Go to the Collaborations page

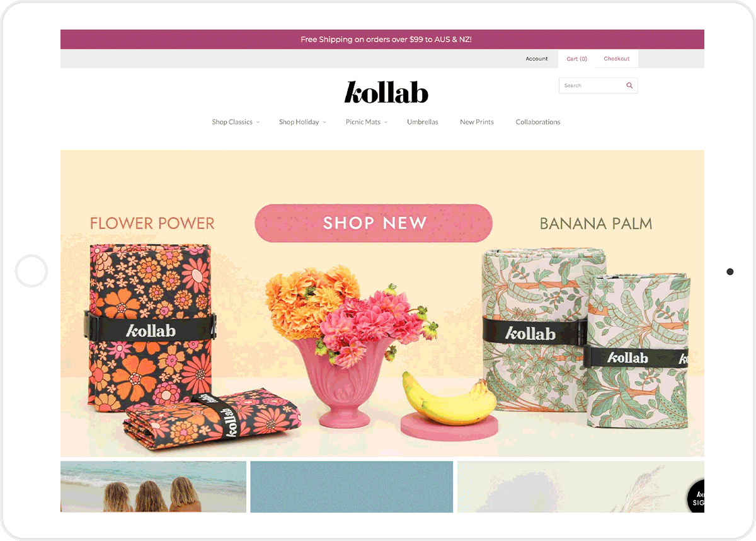pos(538,122)
